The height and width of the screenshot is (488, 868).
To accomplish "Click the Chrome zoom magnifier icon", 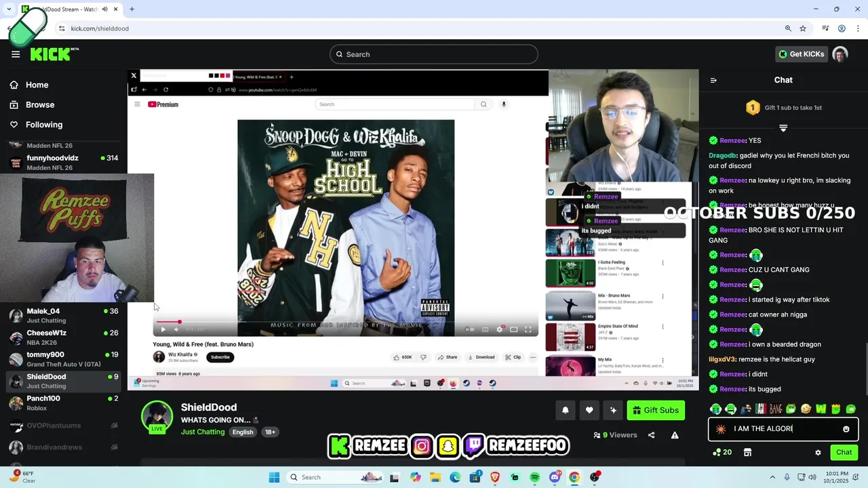I will [x=788, y=28].
